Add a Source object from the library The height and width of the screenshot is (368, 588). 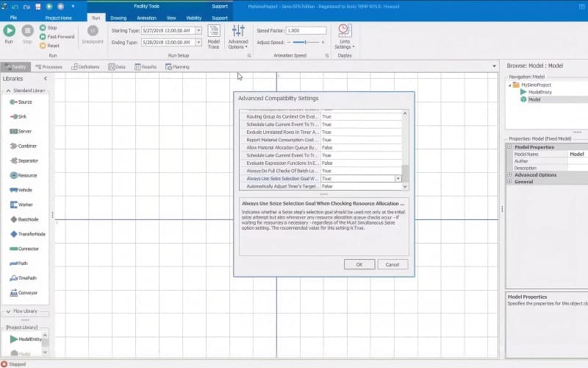[x=21, y=102]
